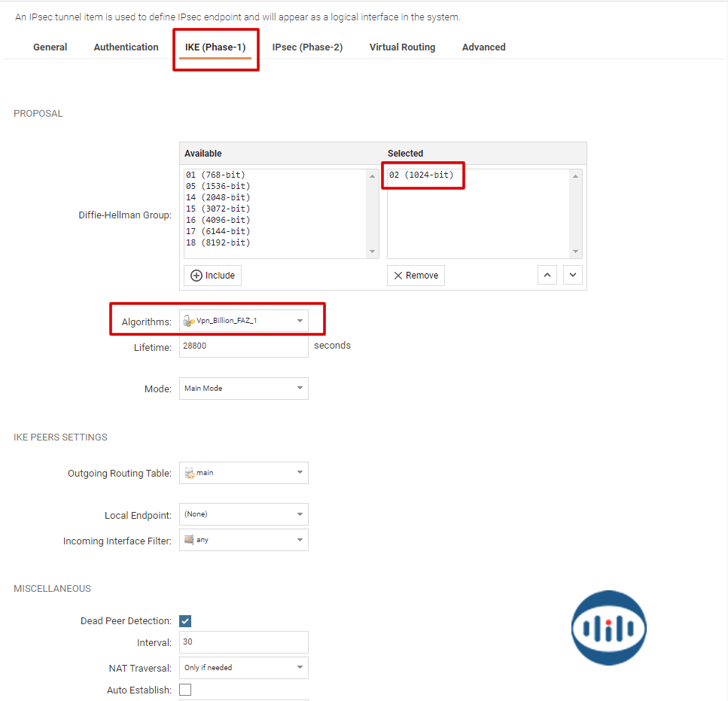Open the NAT Traversal dropdown
This screenshot has width=728, height=701.
(x=299, y=667)
